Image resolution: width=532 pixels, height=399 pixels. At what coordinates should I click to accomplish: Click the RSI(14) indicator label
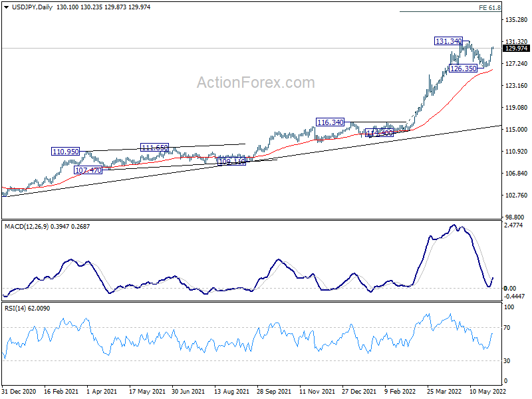(x=17, y=308)
